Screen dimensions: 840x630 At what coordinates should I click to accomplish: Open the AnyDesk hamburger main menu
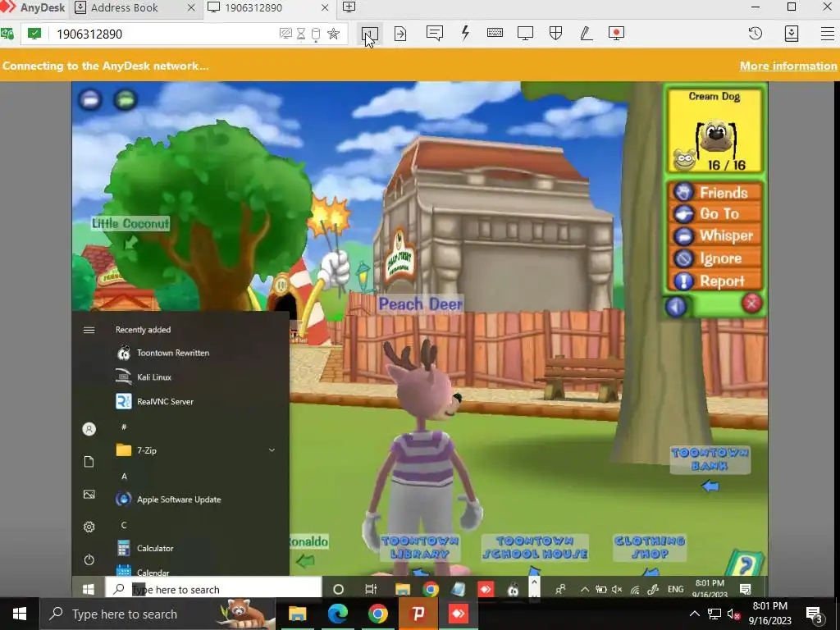(x=828, y=34)
